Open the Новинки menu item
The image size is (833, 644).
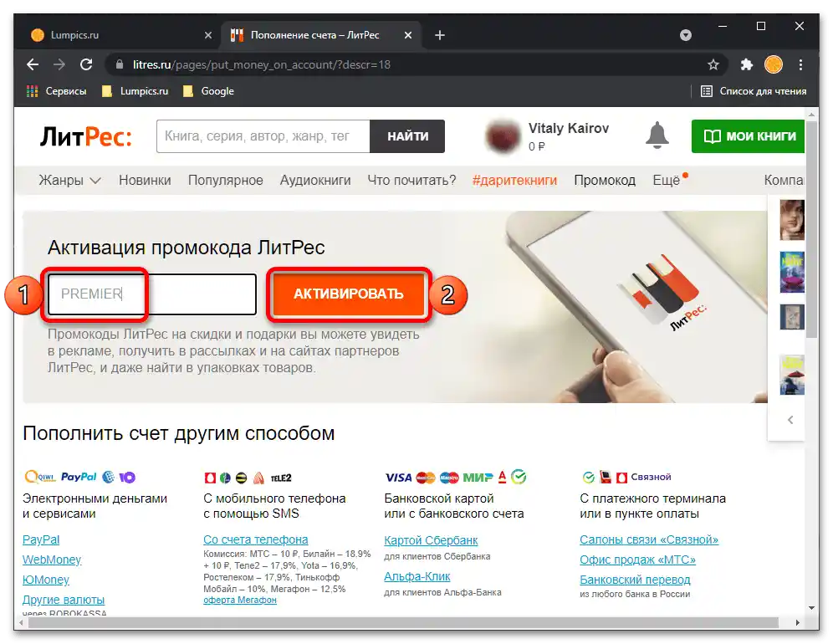(145, 181)
